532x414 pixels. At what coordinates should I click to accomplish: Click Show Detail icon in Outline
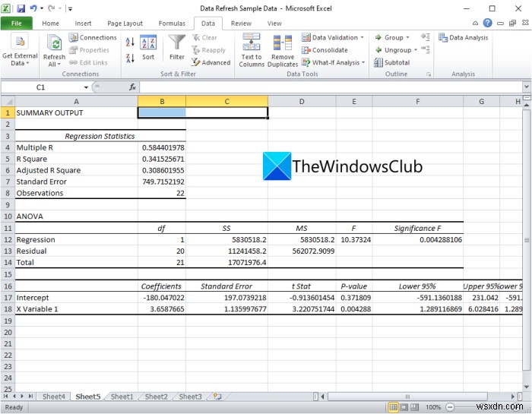(426, 36)
